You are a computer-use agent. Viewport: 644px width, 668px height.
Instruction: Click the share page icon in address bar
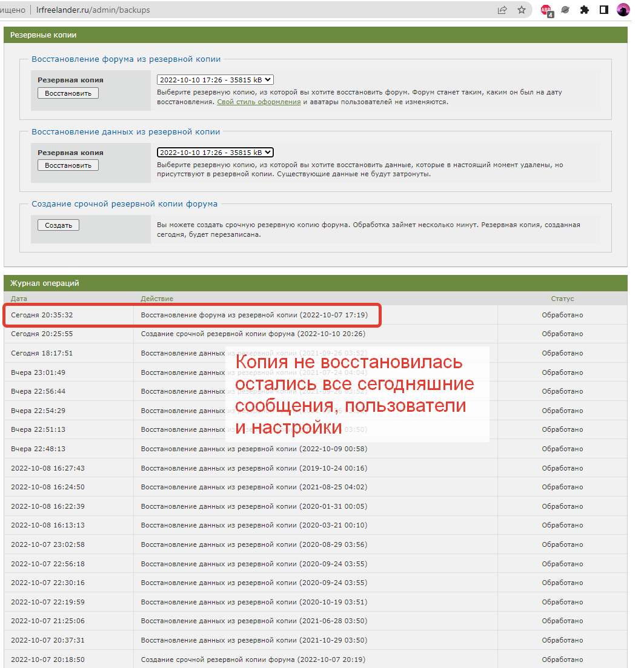(x=502, y=10)
